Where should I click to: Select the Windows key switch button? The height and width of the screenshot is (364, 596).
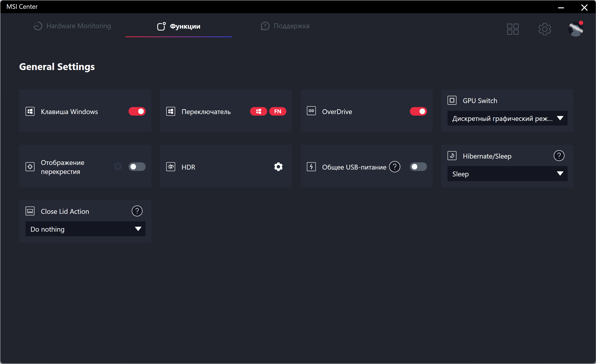pos(258,111)
